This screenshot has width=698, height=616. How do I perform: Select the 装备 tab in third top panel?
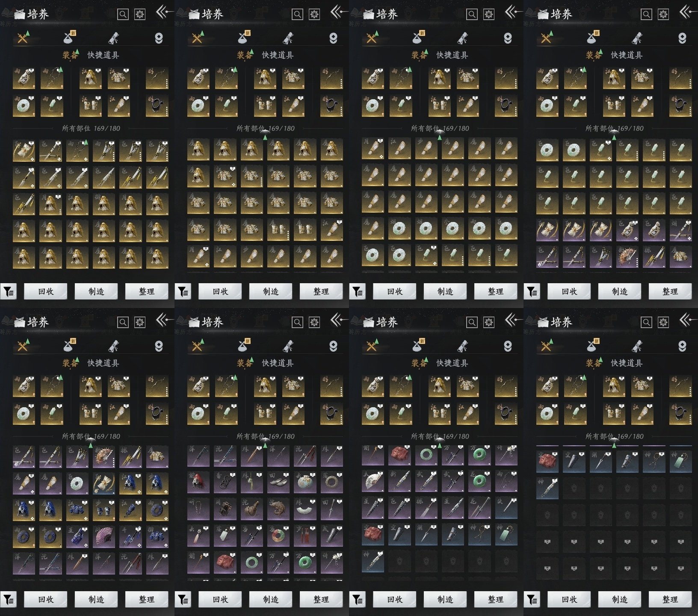click(419, 55)
